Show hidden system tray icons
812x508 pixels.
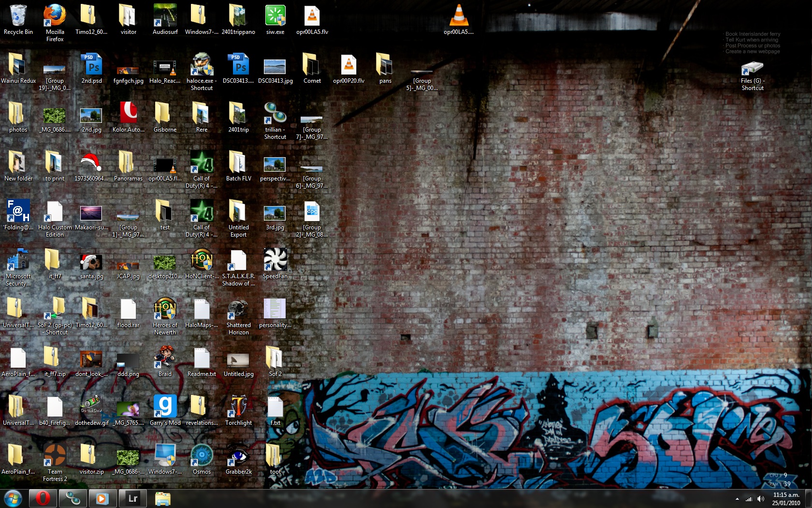point(737,499)
